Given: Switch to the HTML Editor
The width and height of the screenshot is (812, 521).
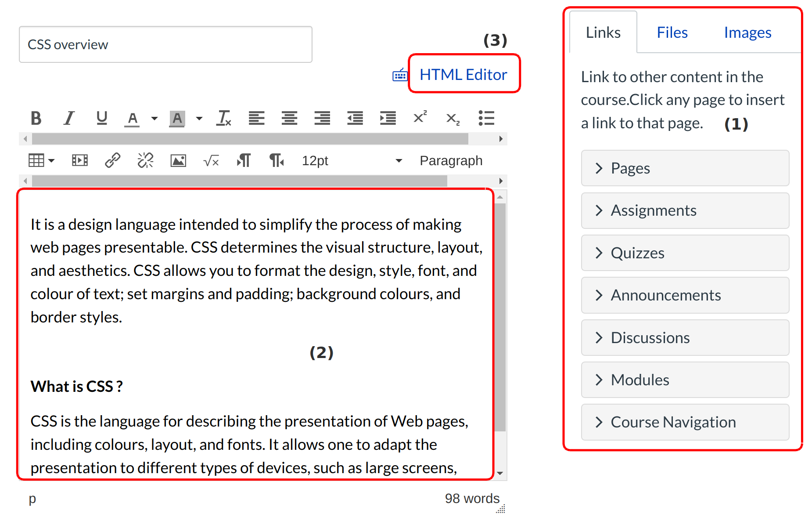Looking at the screenshot, I should click(x=463, y=75).
